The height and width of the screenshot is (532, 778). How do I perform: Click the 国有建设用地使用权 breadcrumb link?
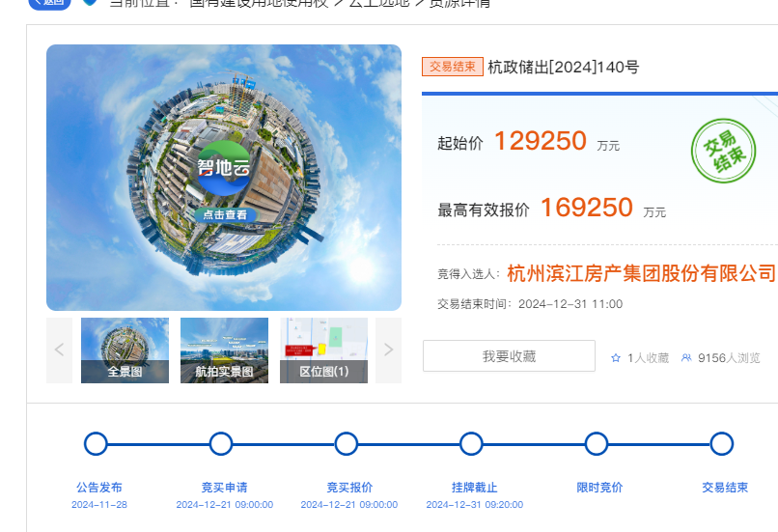(259, 3)
